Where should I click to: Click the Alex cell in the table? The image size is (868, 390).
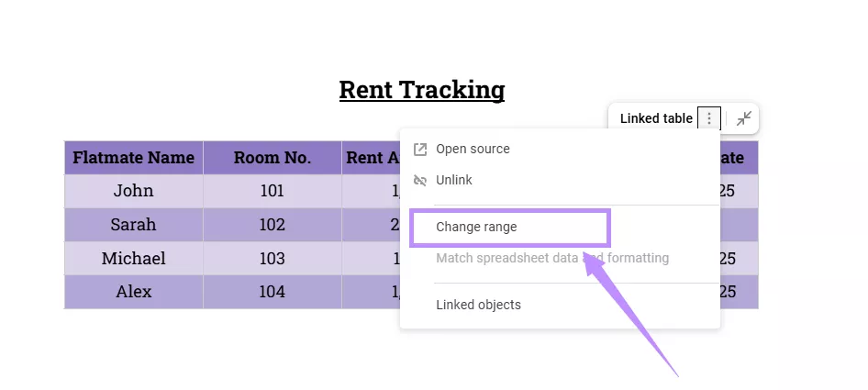tap(134, 293)
